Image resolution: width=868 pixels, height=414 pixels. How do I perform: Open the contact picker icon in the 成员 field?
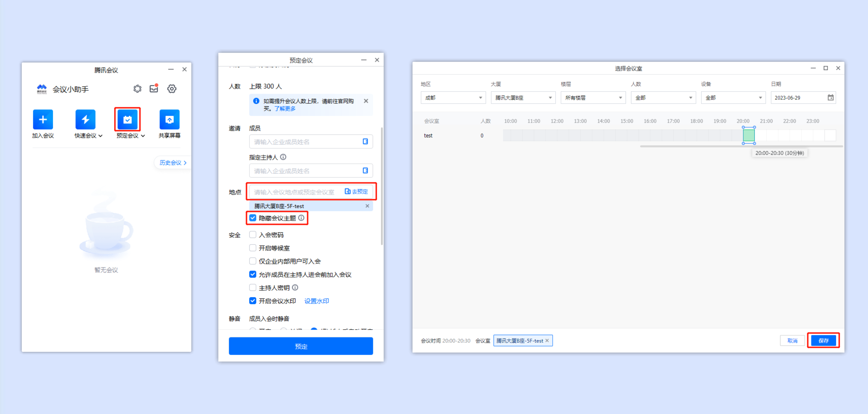365,142
